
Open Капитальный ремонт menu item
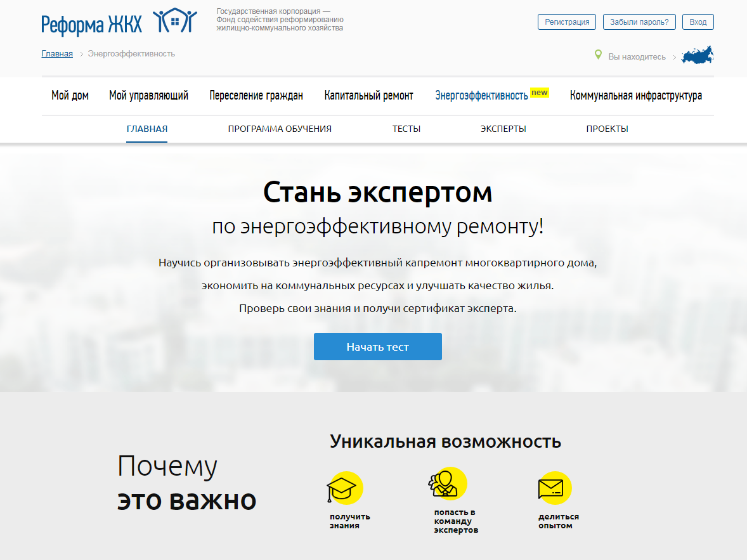pos(368,96)
